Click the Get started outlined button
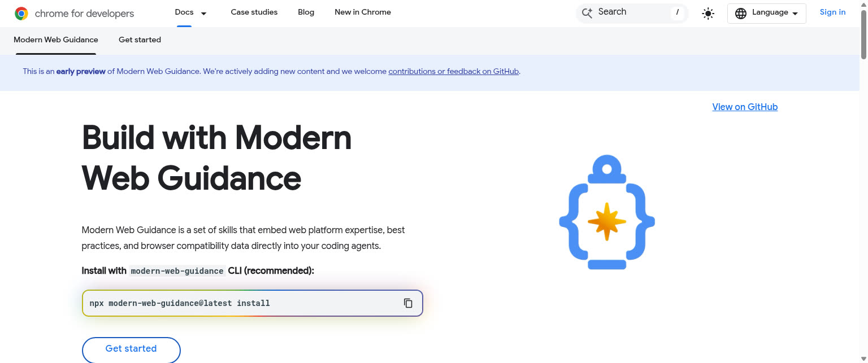The width and height of the screenshot is (868, 363). 131,349
